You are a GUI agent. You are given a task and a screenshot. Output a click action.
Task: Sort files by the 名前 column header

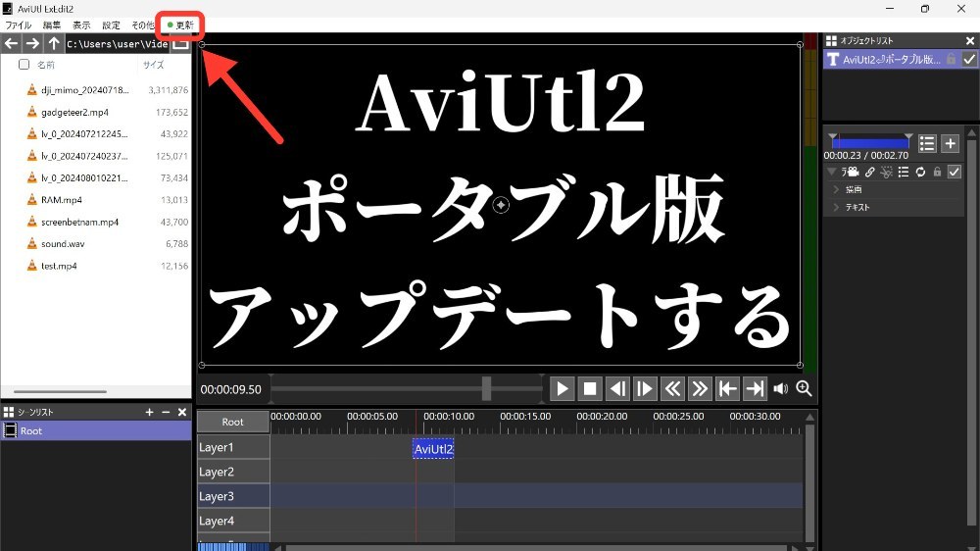[46, 65]
